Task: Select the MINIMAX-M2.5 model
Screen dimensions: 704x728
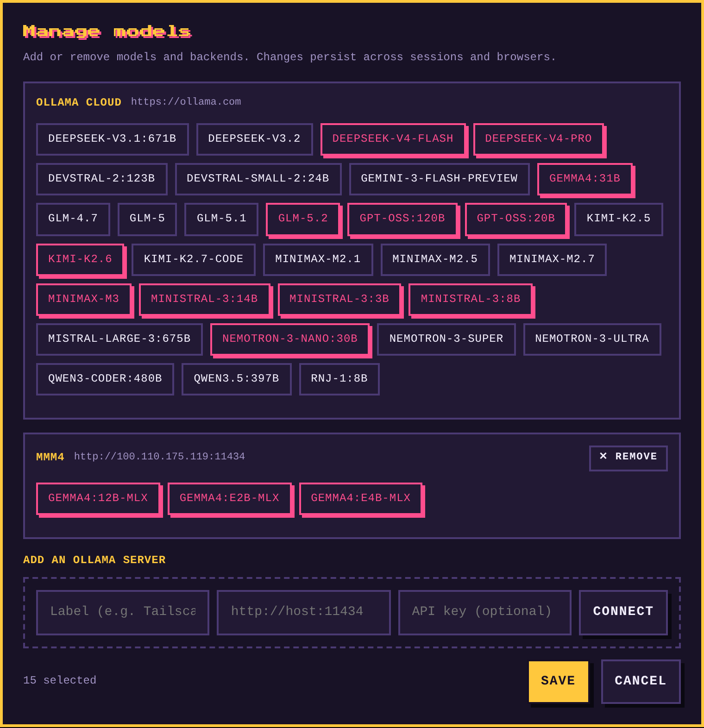Action: pos(435,259)
